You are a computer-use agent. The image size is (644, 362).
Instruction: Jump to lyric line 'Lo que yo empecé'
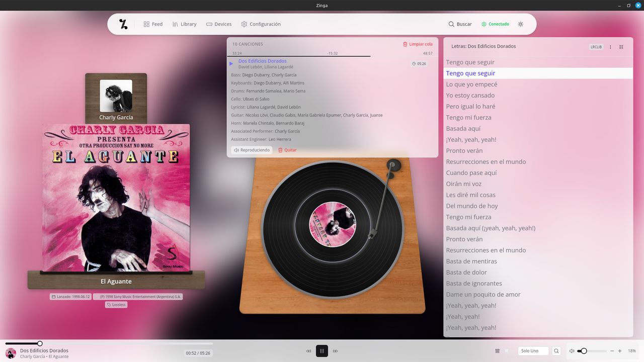pyautogui.click(x=538, y=84)
